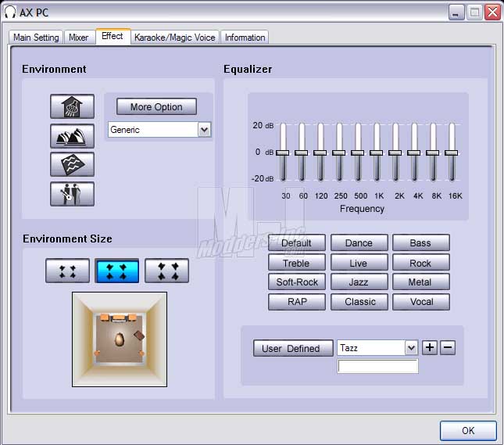
Task: Open the Tazz user preset dropdown
Action: [x=411, y=348]
